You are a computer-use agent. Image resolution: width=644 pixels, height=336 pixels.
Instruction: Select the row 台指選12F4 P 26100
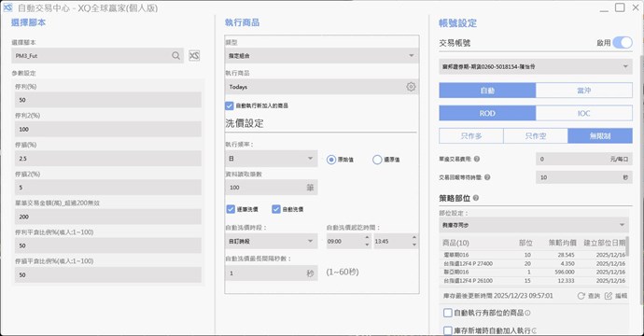pos(534,281)
